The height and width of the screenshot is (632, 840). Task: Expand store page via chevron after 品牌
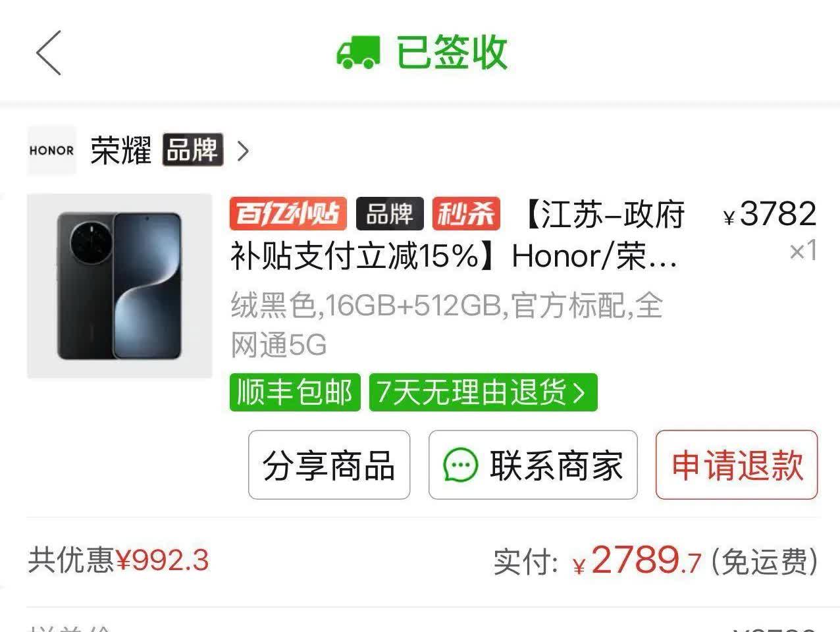tap(243, 151)
